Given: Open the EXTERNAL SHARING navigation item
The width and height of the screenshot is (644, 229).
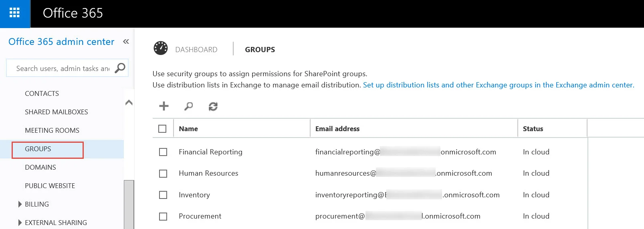Looking at the screenshot, I should [x=56, y=223].
